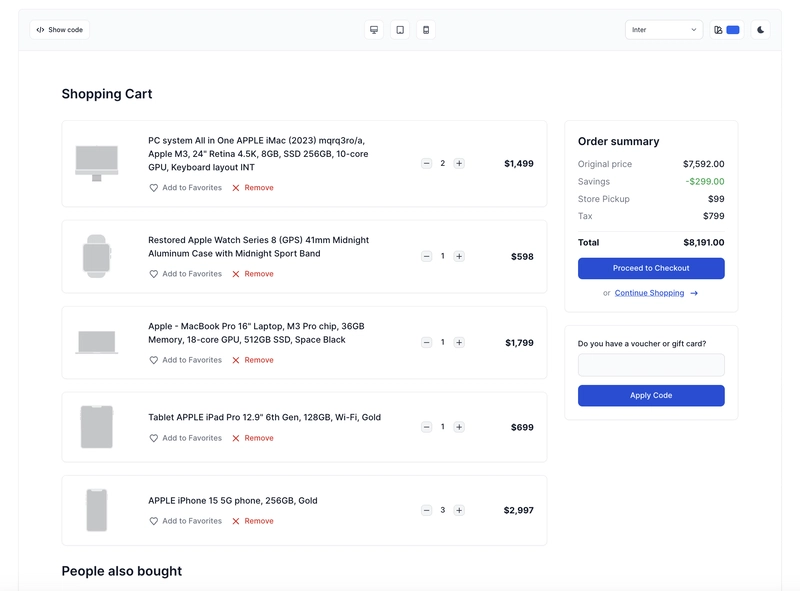Select the $7,592.00 original price
The image size is (800, 591).
tap(704, 164)
